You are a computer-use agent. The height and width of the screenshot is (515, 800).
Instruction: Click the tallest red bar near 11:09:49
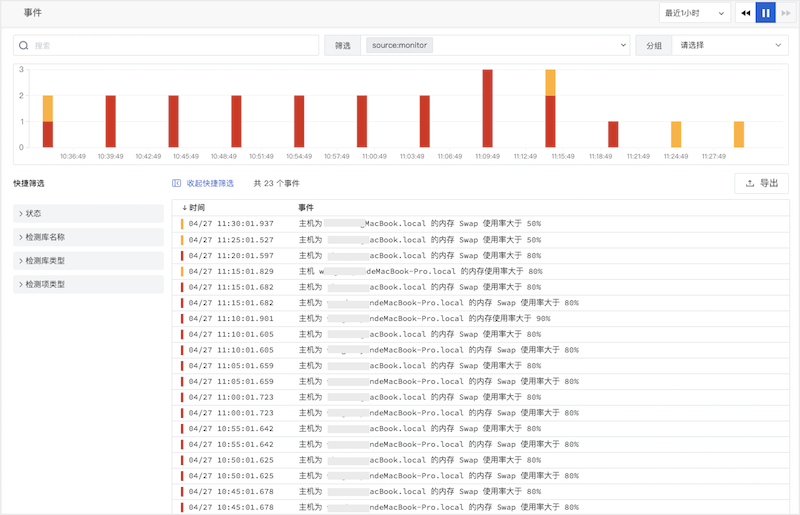488,108
